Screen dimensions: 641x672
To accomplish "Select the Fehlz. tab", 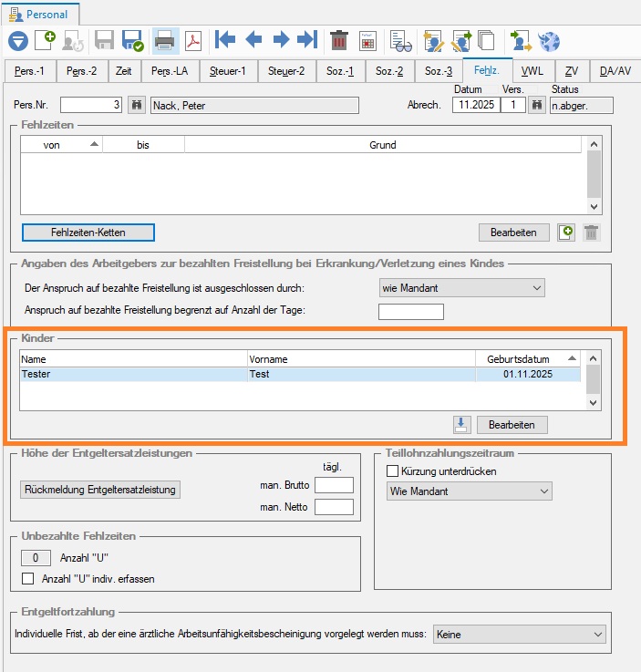I will [x=487, y=70].
